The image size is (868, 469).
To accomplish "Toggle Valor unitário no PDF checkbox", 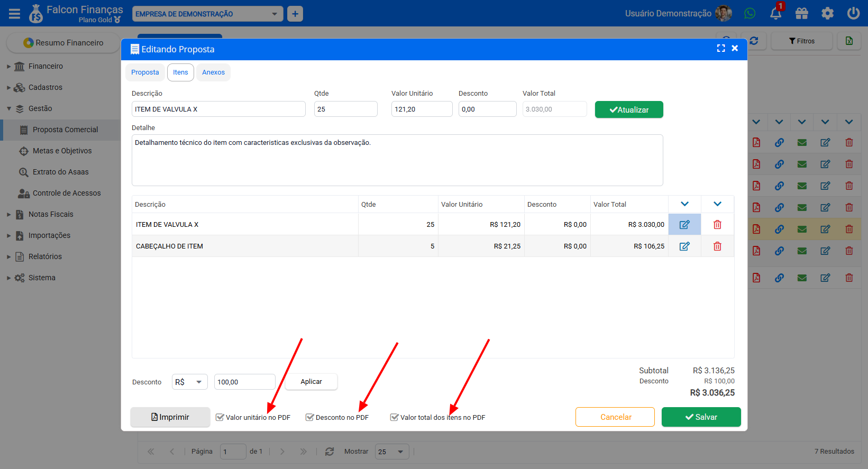I will click(220, 417).
